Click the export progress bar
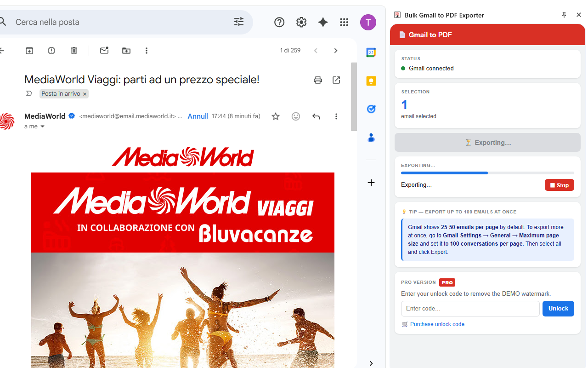The image size is (588, 368). [487, 173]
